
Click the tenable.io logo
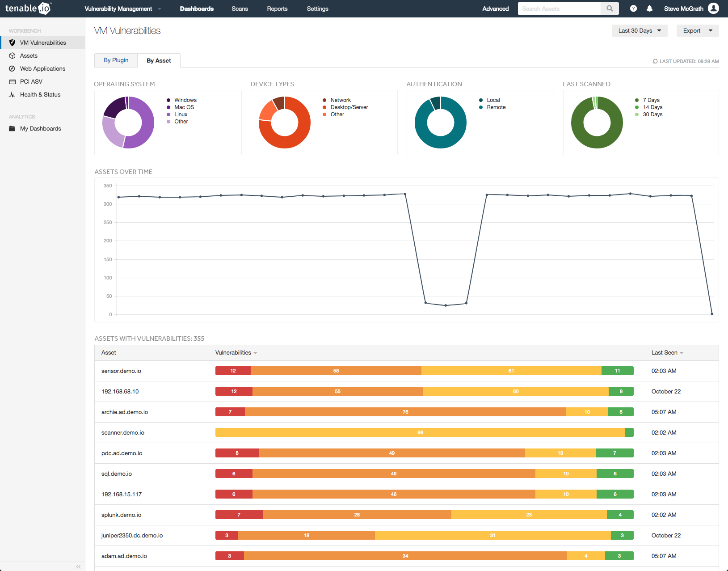coord(29,8)
